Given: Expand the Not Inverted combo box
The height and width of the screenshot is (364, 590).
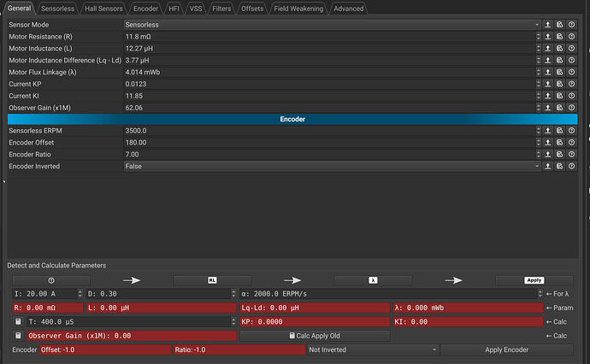Looking at the screenshot, I should [x=373, y=349].
